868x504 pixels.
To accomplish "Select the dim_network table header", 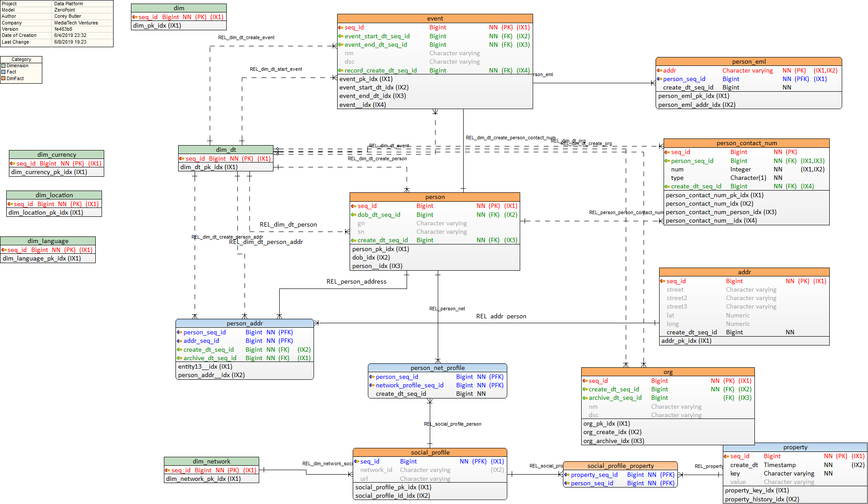I will tap(211, 461).
